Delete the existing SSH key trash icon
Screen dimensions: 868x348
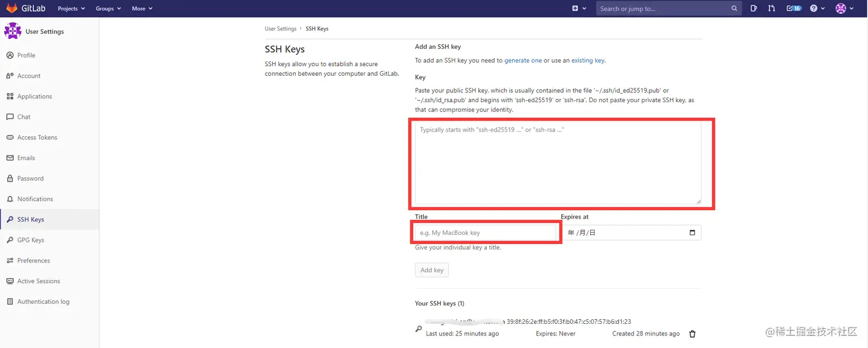(x=692, y=334)
